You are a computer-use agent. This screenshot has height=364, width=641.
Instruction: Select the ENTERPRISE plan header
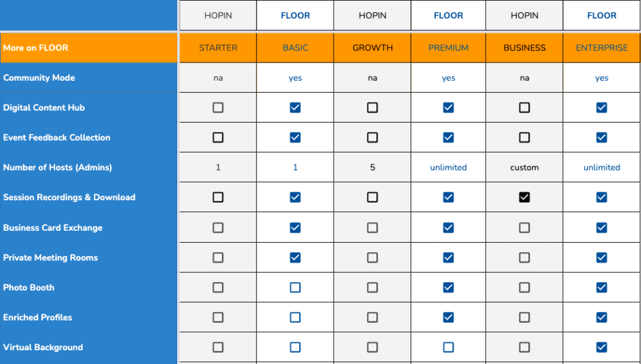click(x=602, y=48)
